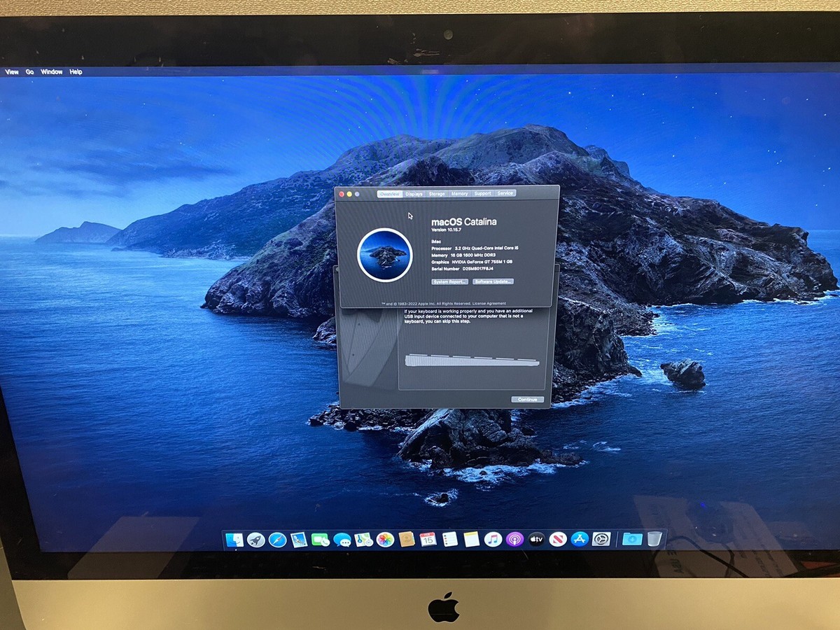The height and width of the screenshot is (630, 840).
Task: Switch to the Displays tab
Action: point(414,193)
